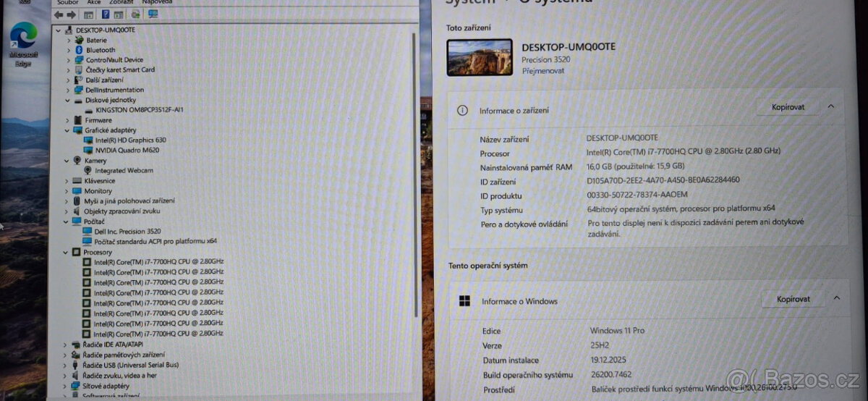
Task: Click the Windows logo beside Informace o Windows
Action: point(464,301)
